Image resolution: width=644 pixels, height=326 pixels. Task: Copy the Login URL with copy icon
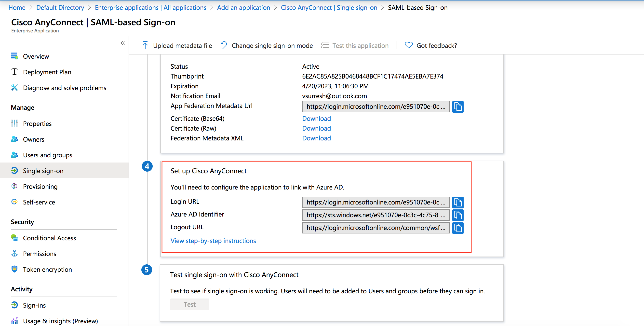coord(457,202)
